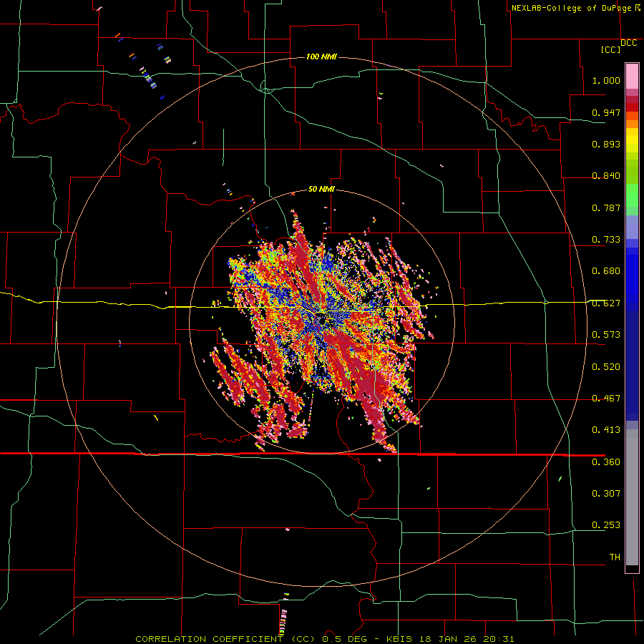The height and width of the screenshot is (644, 644).
Task: Click the 18 JAN 26 20:31 timestamp
Action: click(x=467, y=639)
